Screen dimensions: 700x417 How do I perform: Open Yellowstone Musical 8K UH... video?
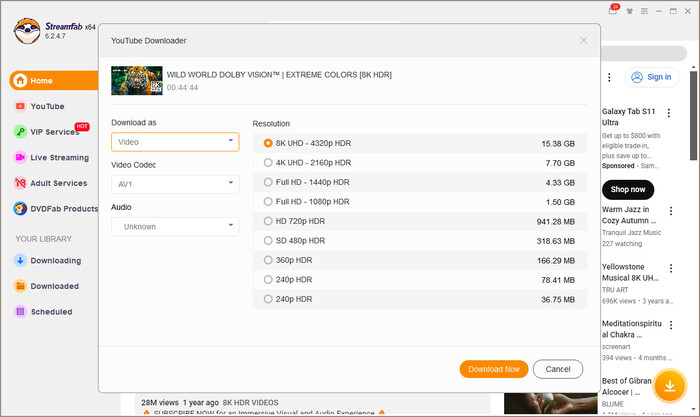tap(630, 272)
